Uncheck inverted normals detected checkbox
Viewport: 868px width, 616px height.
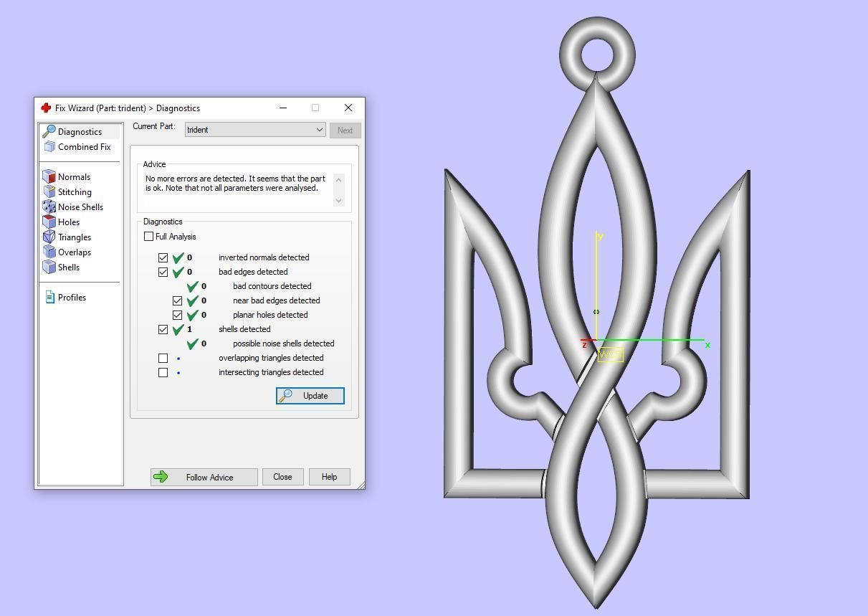(x=163, y=257)
